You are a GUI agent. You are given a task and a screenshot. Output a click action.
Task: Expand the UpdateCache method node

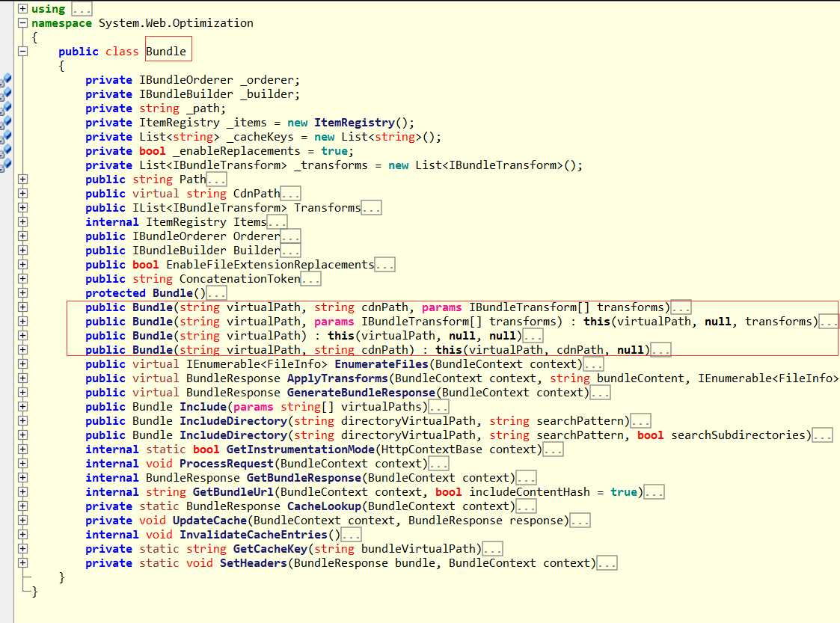(x=22, y=520)
